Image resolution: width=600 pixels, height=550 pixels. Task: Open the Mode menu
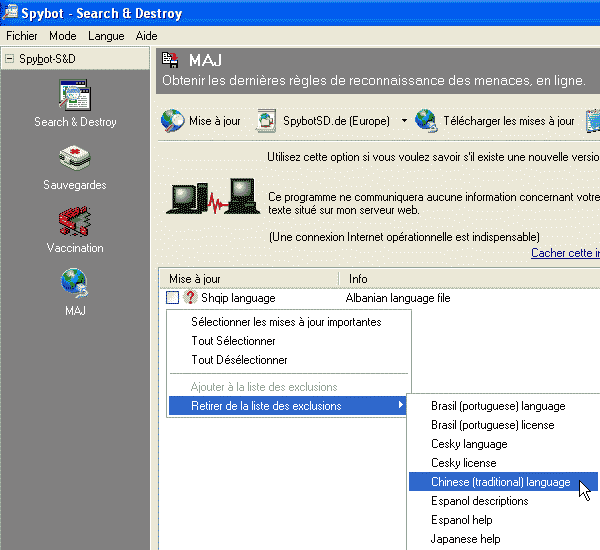[63, 36]
